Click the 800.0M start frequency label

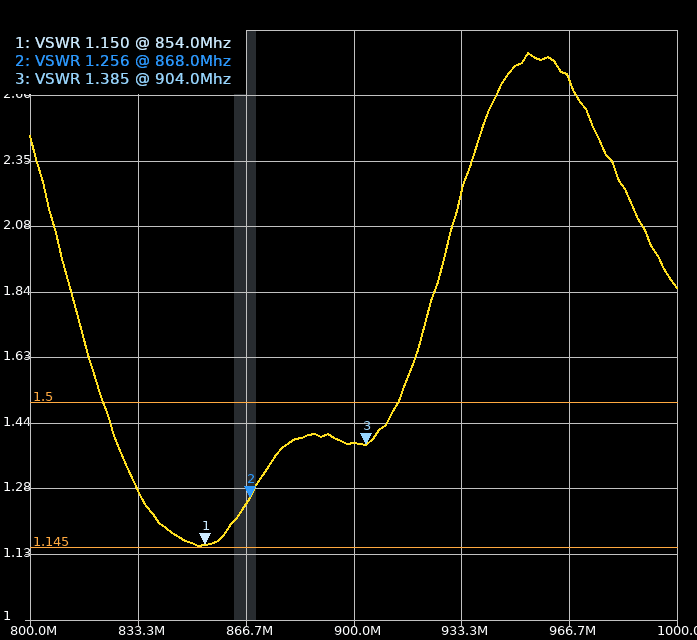coord(32,631)
